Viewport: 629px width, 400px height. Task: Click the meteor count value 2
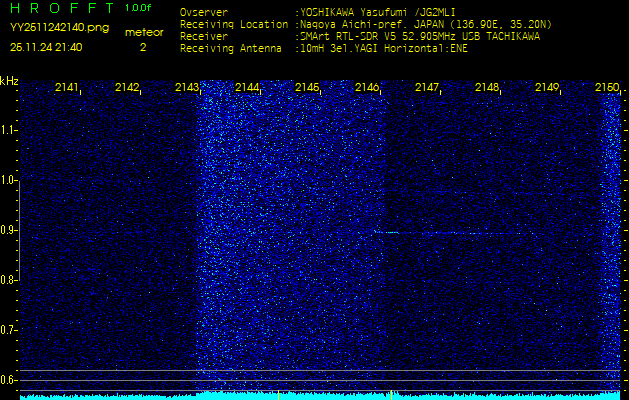[x=143, y=47]
